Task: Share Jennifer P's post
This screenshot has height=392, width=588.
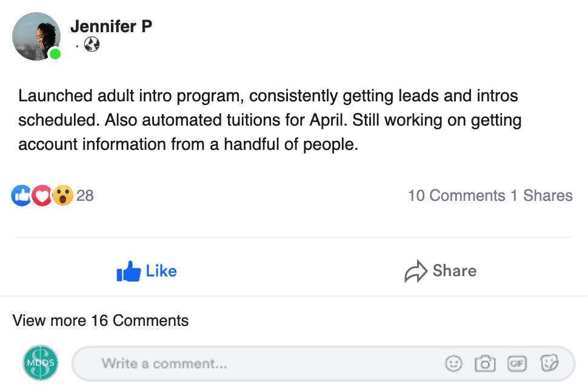Action: 441,271
